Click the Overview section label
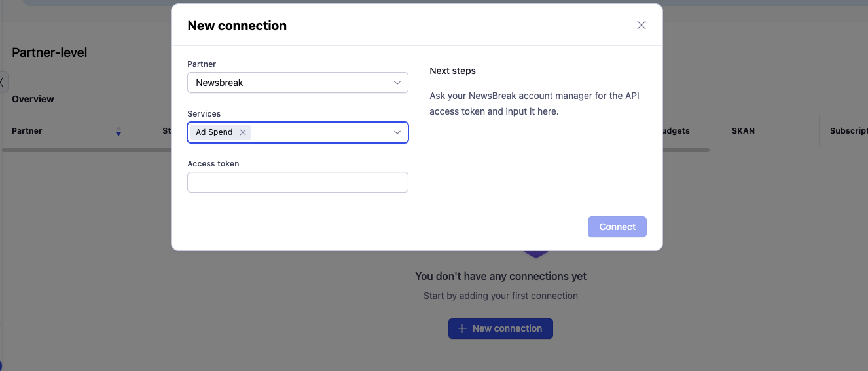 point(33,99)
